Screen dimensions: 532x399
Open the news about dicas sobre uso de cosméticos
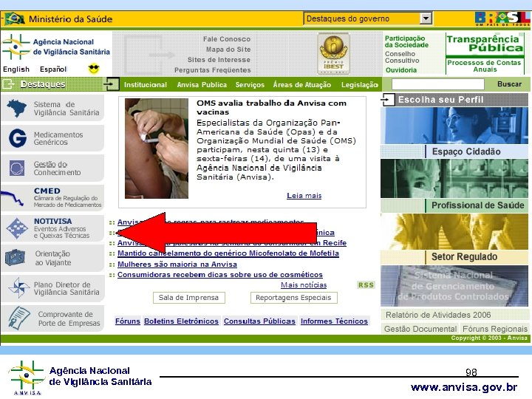coord(220,275)
